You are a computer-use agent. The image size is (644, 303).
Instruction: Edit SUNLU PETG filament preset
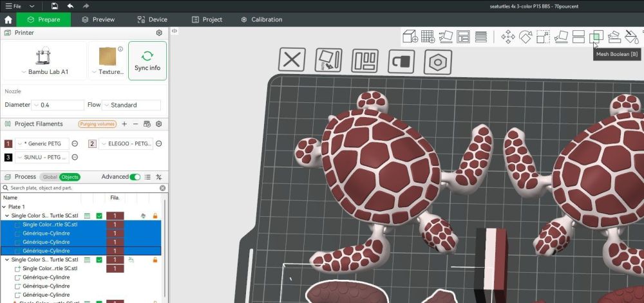tap(75, 157)
